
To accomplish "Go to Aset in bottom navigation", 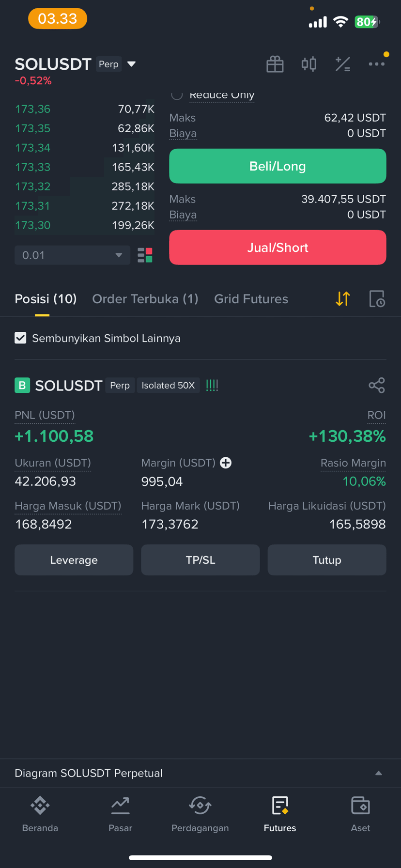I will 360,814.
